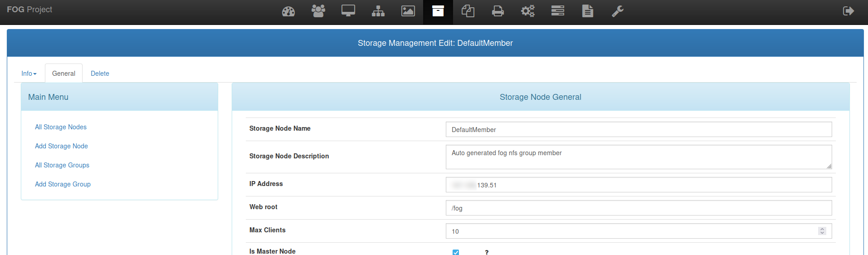
Task: Open the Dashboard gauge icon
Action: click(288, 11)
